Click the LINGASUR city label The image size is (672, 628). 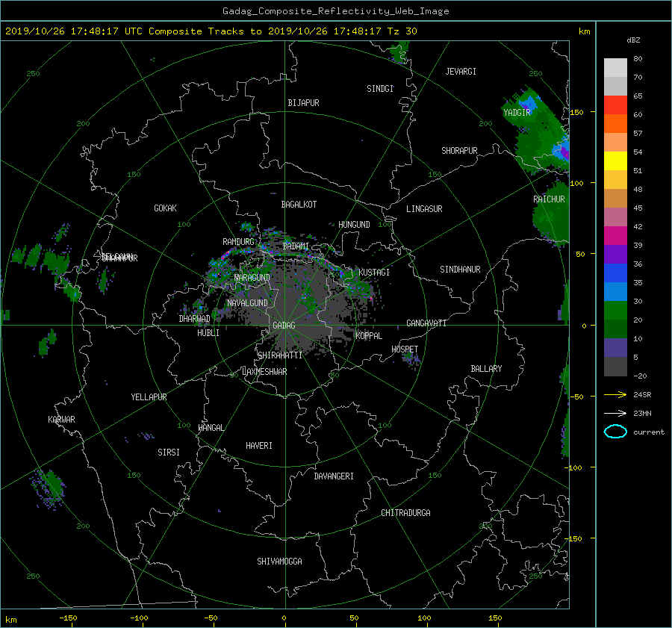[x=424, y=209]
